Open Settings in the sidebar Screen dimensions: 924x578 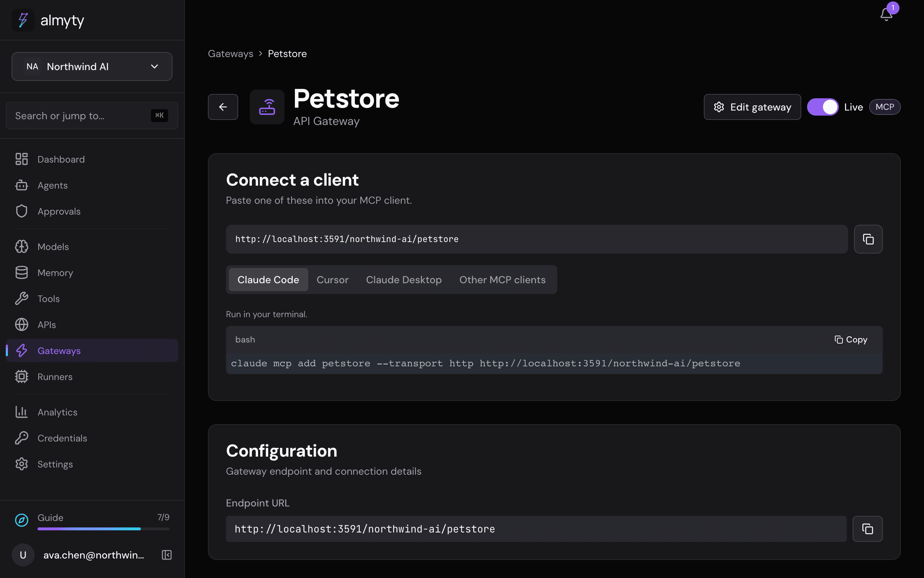click(92, 464)
